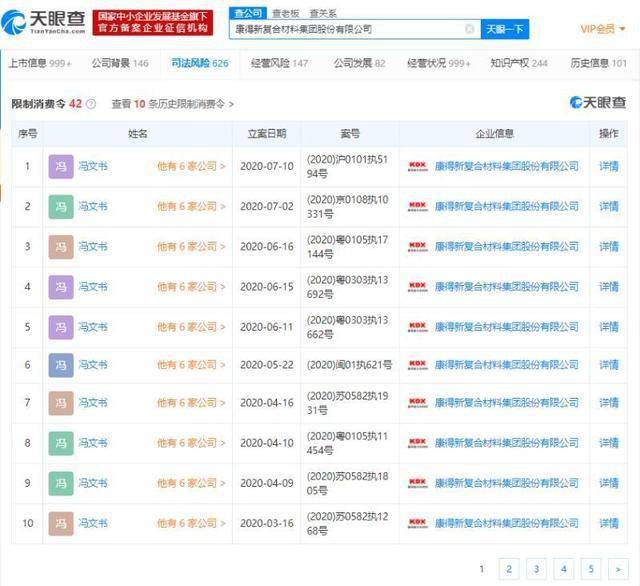Open the 上市信息 tab
Image resolution: width=640 pixels, height=586 pixels.
pos(40,63)
